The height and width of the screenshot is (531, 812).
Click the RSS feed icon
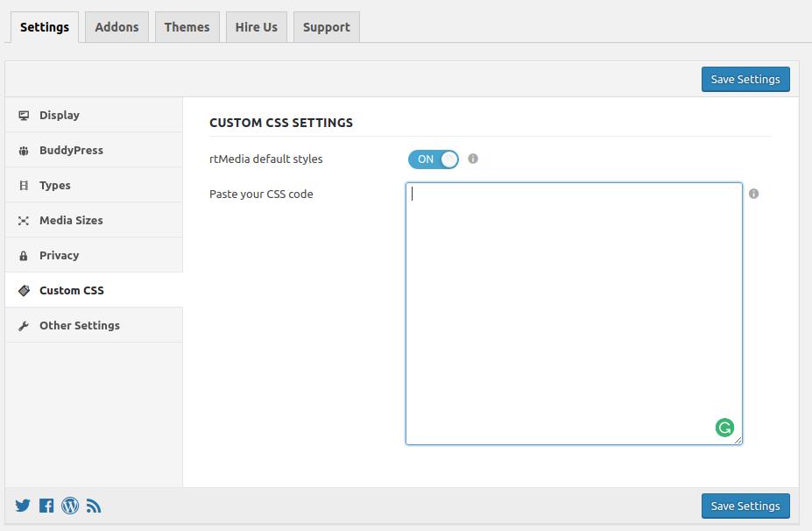(x=94, y=506)
